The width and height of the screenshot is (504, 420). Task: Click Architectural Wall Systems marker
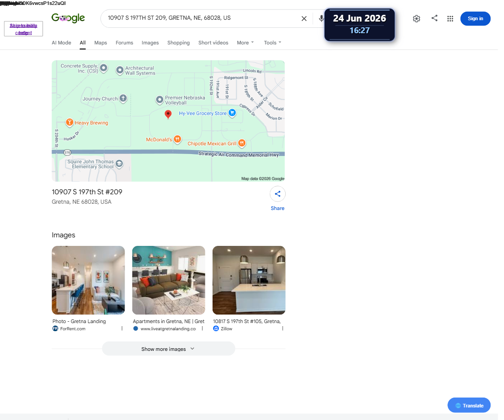120,70
